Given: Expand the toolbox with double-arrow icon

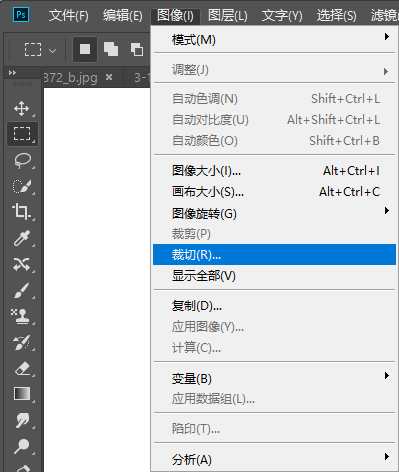Looking at the screenshot, I should point(12,72).
